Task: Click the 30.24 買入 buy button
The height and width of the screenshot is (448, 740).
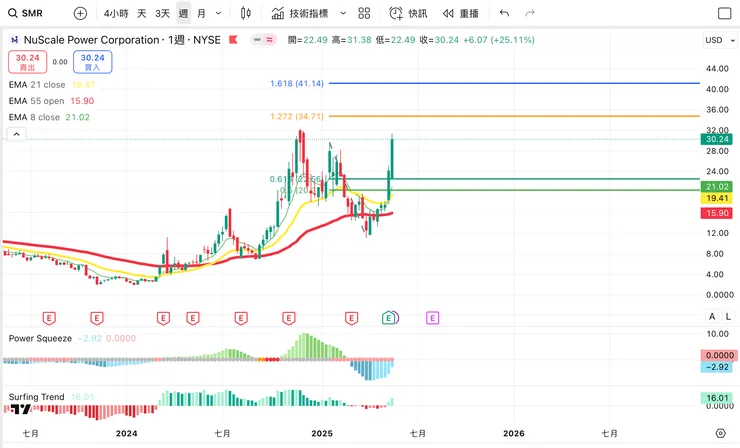Action: (92, 62)
